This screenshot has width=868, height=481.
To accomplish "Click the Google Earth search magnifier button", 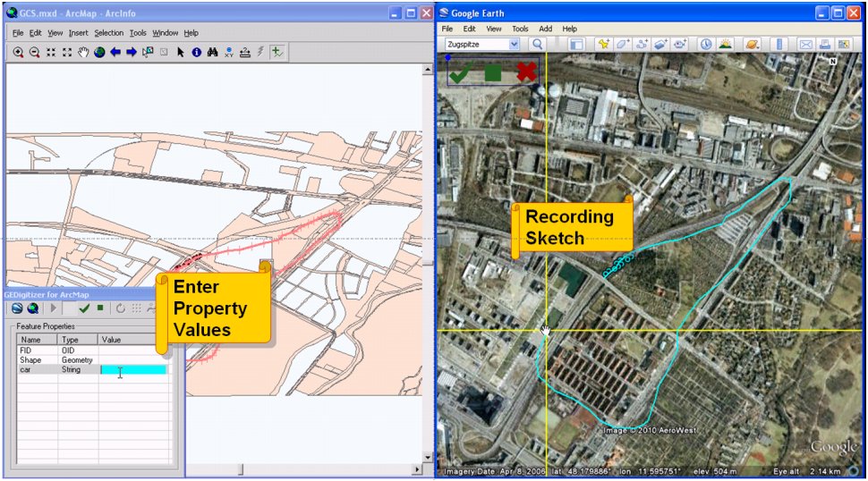I will [537, 44].
